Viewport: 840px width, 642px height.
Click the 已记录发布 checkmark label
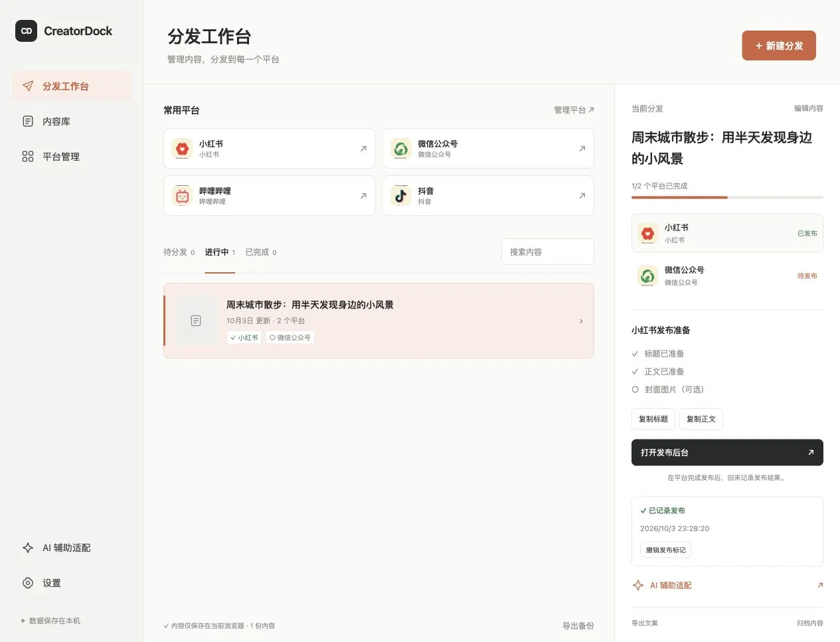pos(663,511)
